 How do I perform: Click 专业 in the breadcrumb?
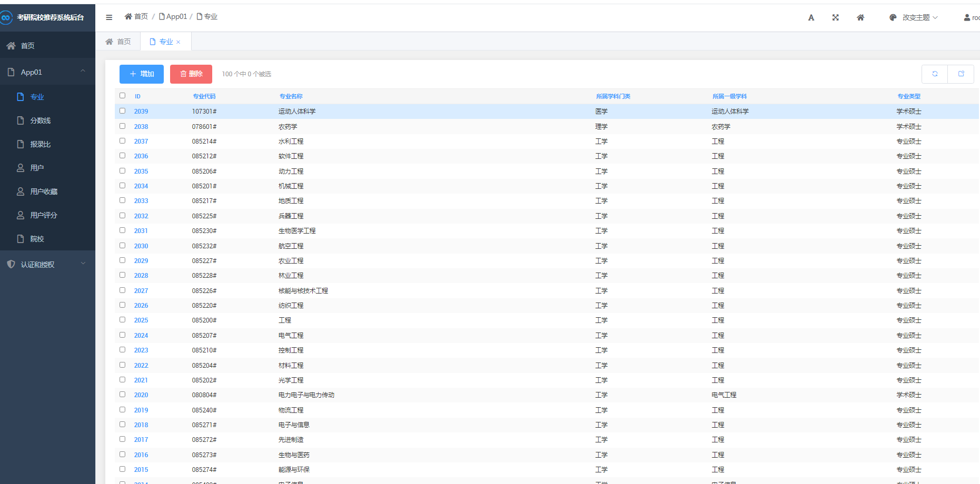tap(211, 17)
